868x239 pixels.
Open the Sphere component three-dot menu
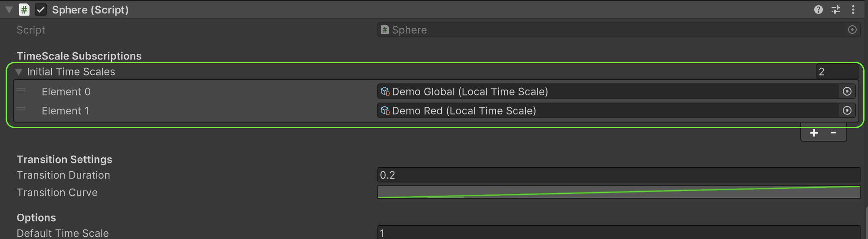[x=853, y=10]
